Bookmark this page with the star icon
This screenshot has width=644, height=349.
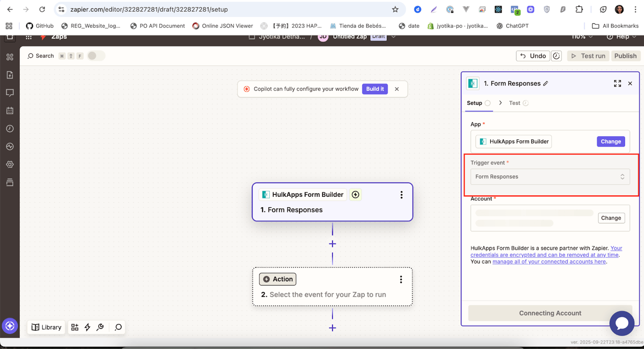395,9
